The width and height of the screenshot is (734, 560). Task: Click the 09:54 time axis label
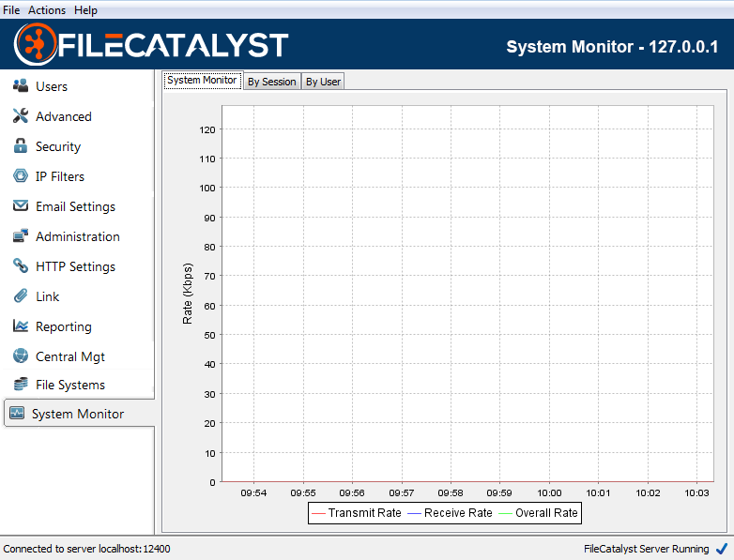[x=253, y=492]
